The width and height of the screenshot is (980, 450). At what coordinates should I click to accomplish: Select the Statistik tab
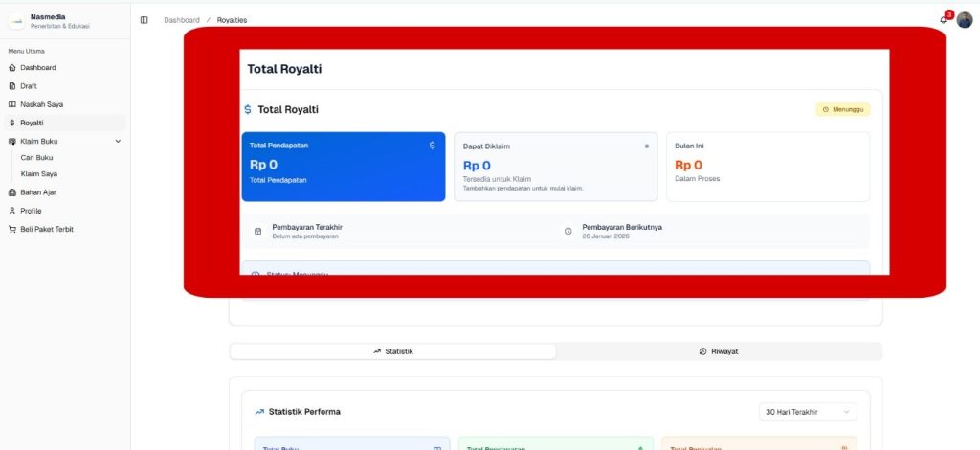[393, 351]
